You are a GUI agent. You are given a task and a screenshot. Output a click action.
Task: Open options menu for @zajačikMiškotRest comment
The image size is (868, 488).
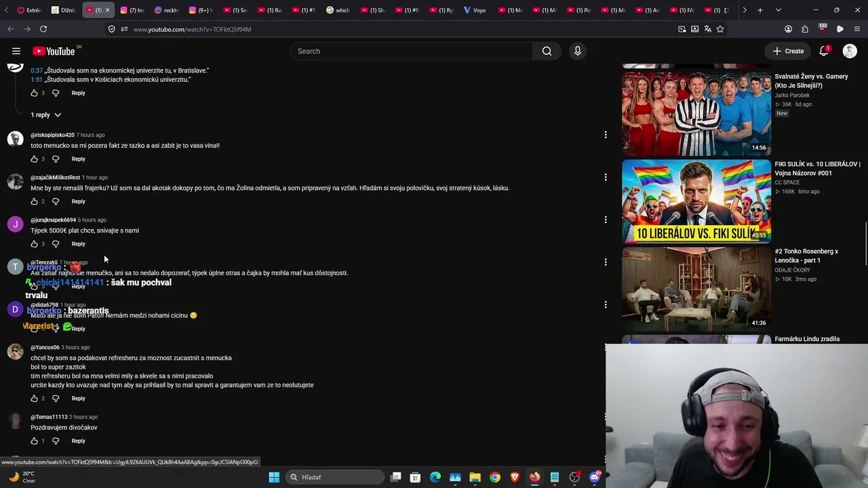[606, 178]
